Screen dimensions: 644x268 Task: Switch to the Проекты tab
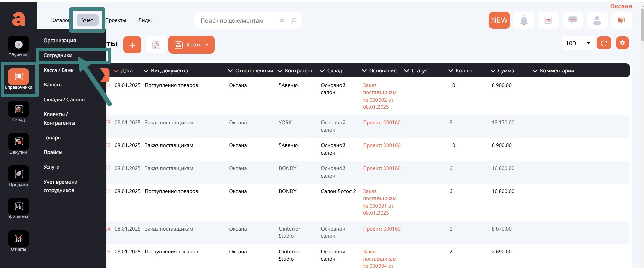[x=116, y=20]
